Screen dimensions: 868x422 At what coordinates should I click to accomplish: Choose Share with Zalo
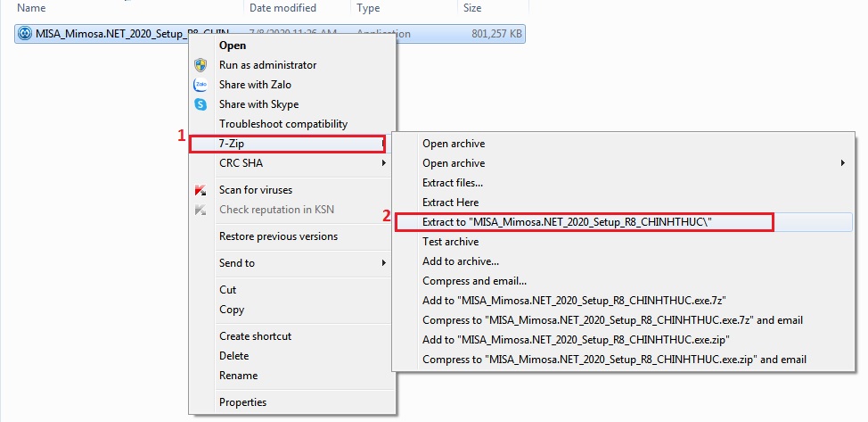click(255, 85)
